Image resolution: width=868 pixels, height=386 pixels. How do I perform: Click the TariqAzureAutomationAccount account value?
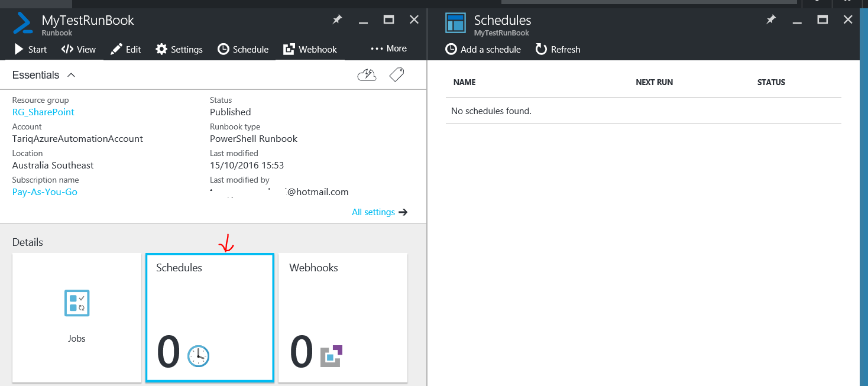tap(77, 138)
